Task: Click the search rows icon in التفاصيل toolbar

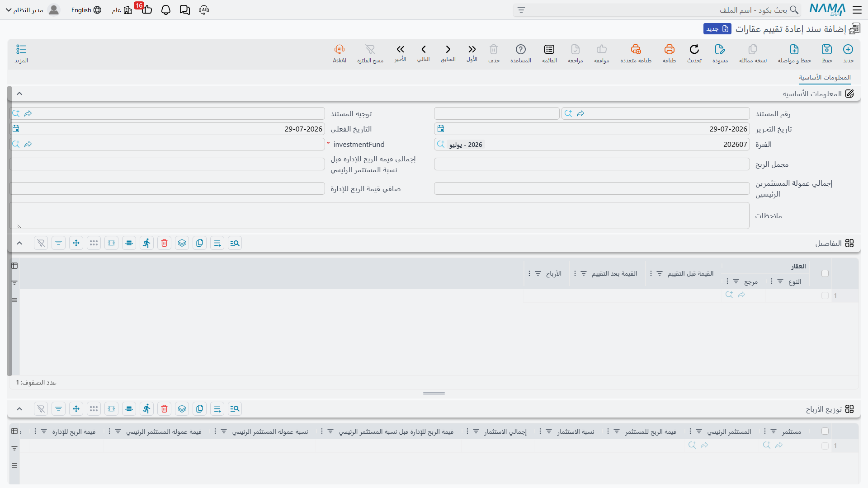Action: pyautogui.click(x=235, y=243)
